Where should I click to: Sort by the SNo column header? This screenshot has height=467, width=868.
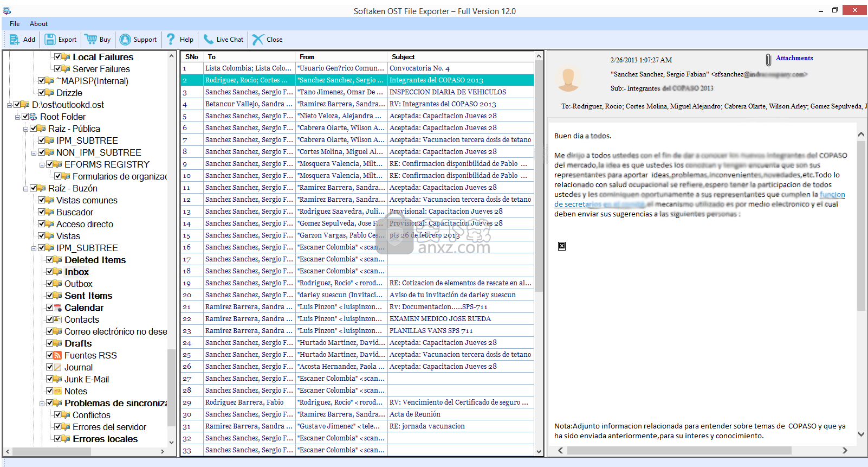(192, 57)
